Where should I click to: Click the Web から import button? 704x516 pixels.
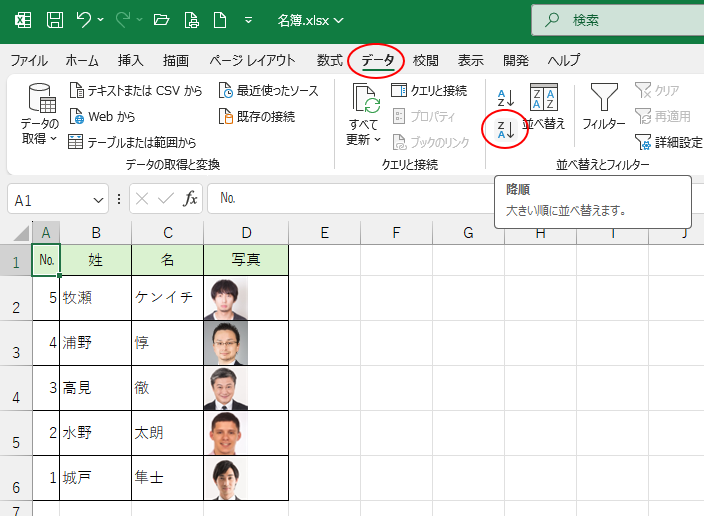(x=102, y=117)
